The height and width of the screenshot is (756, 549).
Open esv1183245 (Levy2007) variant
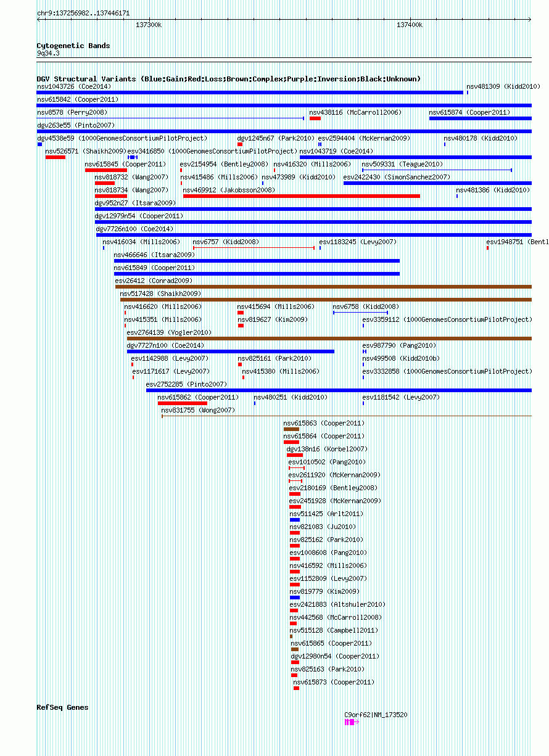pos(358,242)
